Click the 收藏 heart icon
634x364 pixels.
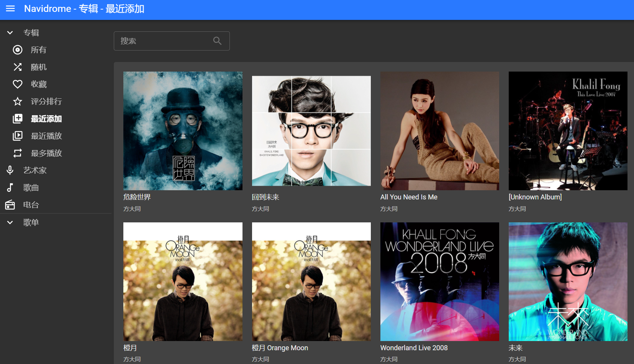click(18, 84)
